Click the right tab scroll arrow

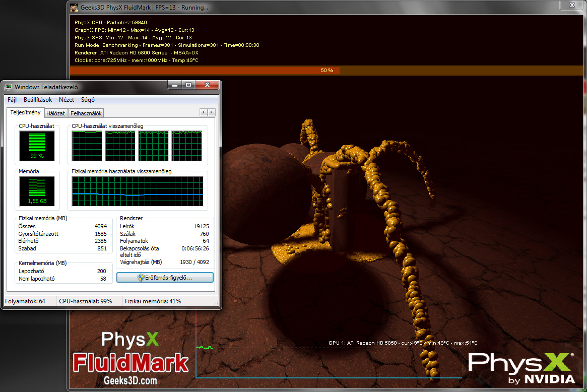pos(212,112)
